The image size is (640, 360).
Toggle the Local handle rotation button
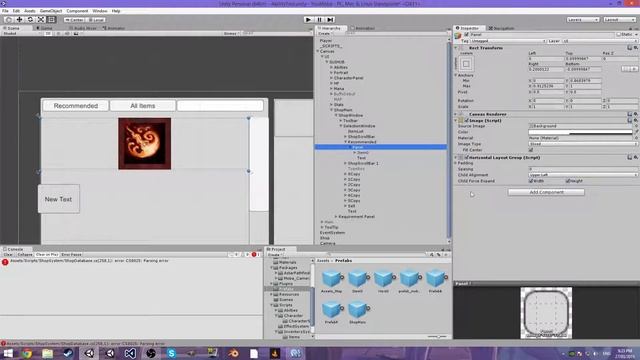click(96, 20)
